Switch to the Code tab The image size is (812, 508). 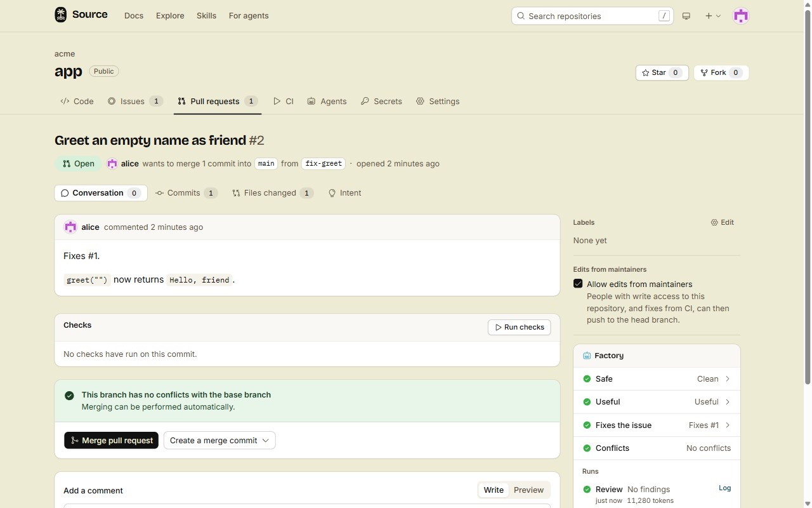(x=77, y=101)
